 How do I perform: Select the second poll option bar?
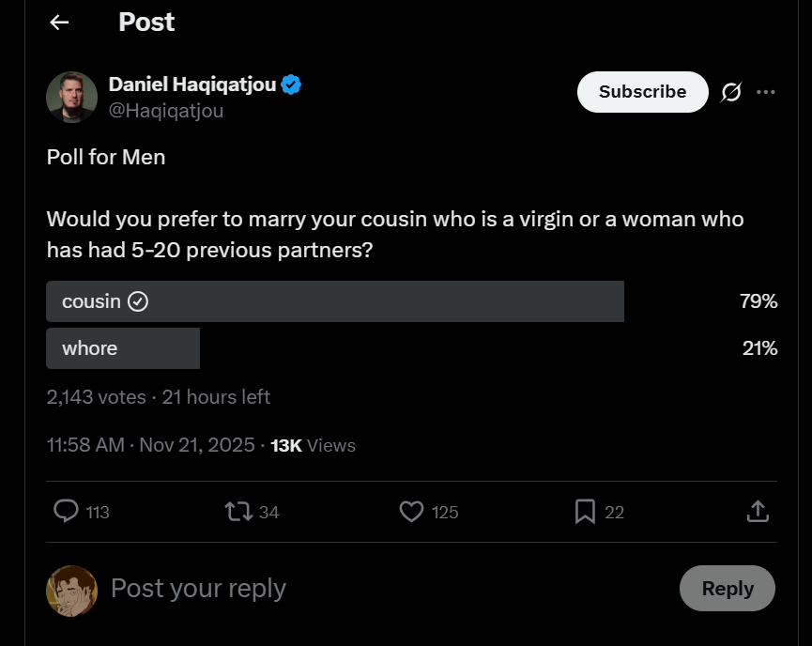click(x=123, y=348)
